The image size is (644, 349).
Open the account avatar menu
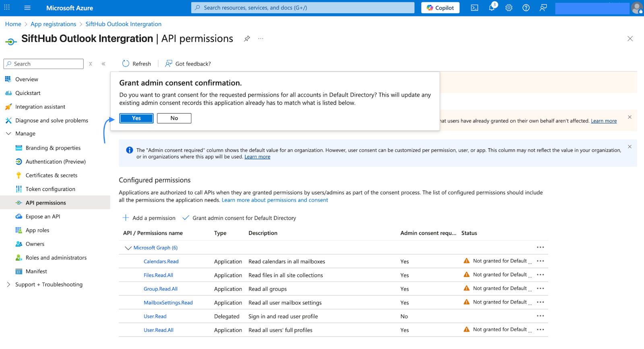(x=637, y=8)
